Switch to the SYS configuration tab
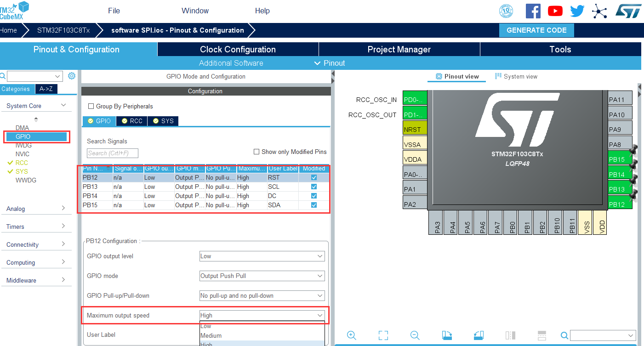Screen dimensions: 644x346 (163, 121)
